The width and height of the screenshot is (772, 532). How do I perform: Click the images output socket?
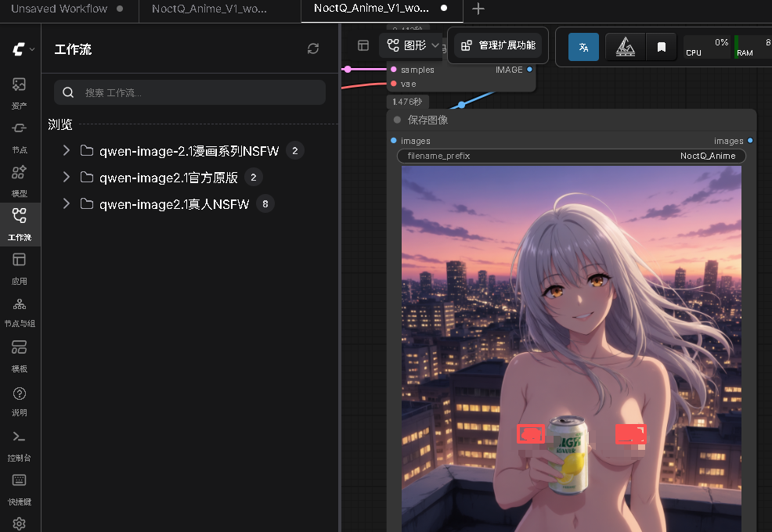click(750, 141)
